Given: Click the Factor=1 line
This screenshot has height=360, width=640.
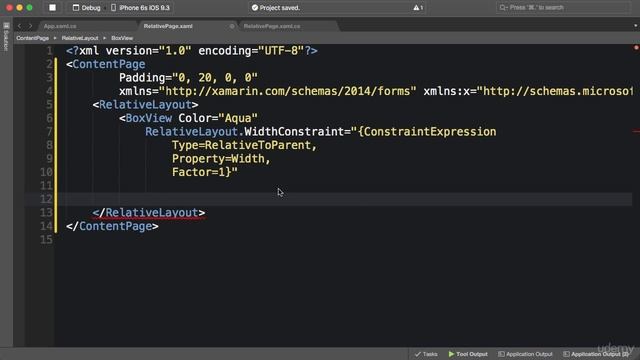Looking at the screenshot, I should click(x=204, y=172).
